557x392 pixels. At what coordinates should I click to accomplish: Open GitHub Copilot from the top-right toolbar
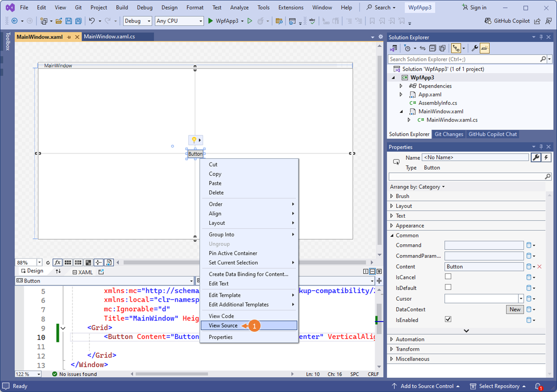tap(507, 21)
